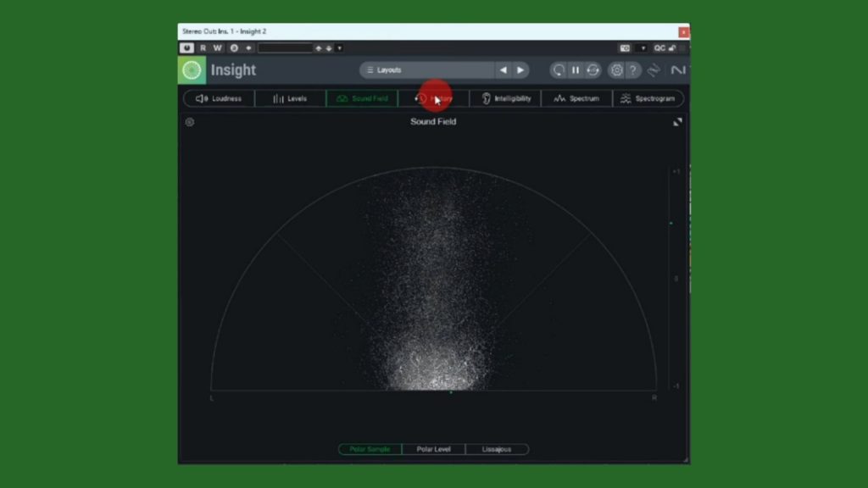Open dropdown arrow beside the camera icon

point(643,48)
